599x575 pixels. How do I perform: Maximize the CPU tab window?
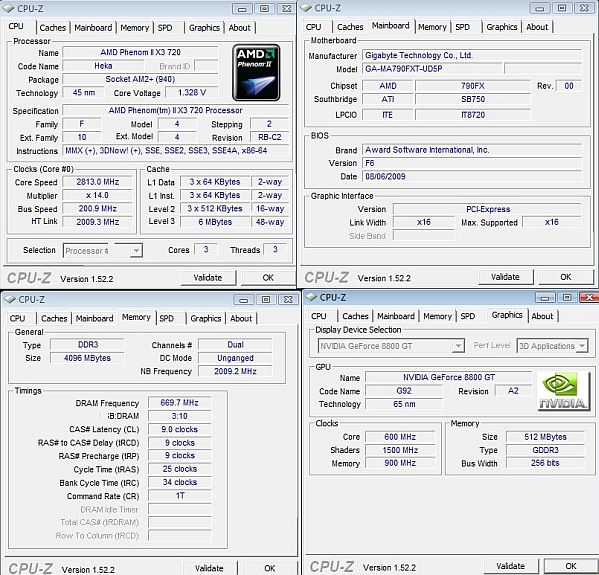264,9
